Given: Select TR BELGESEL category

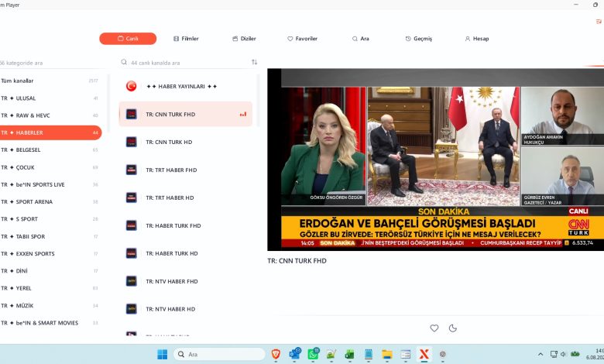Looking at the screenshot, I should pyautogui.click(x=50, y=149).
